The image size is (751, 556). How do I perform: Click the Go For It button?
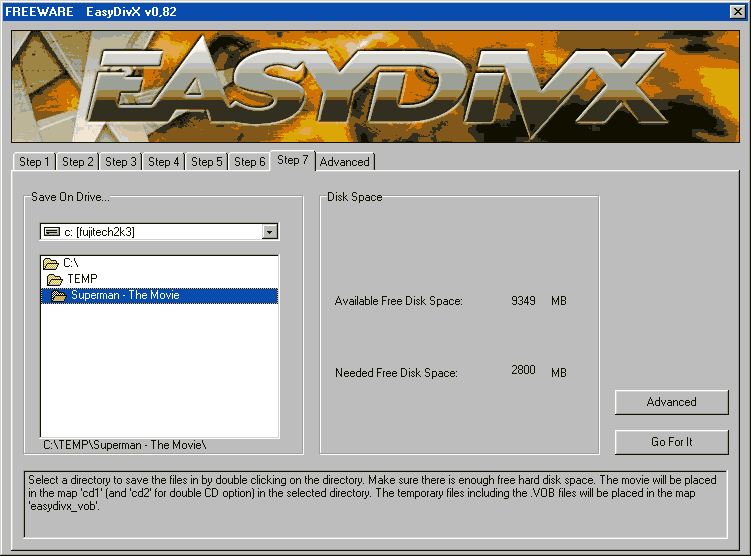click(x=671, y=442)
